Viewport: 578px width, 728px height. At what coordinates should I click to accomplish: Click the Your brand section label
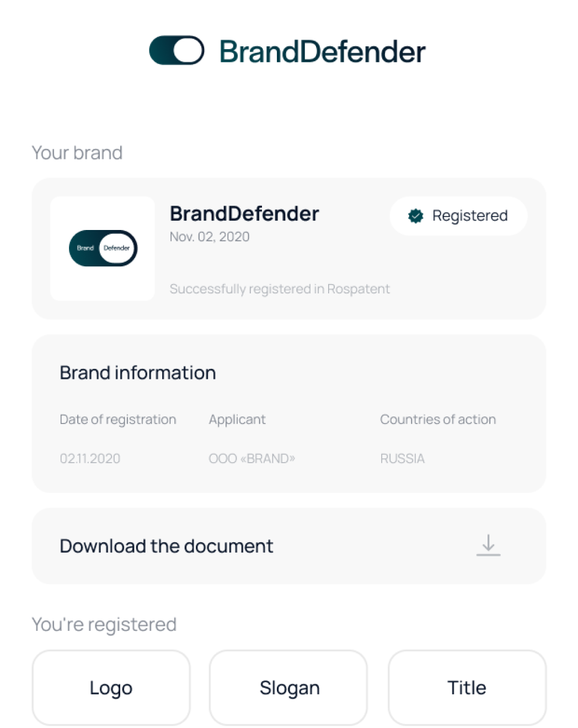point(77,153)
